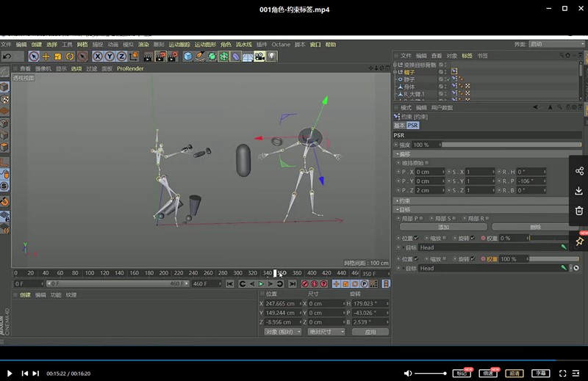Select the Move tool icon
The image size is (588, 381).
point(46,57)
